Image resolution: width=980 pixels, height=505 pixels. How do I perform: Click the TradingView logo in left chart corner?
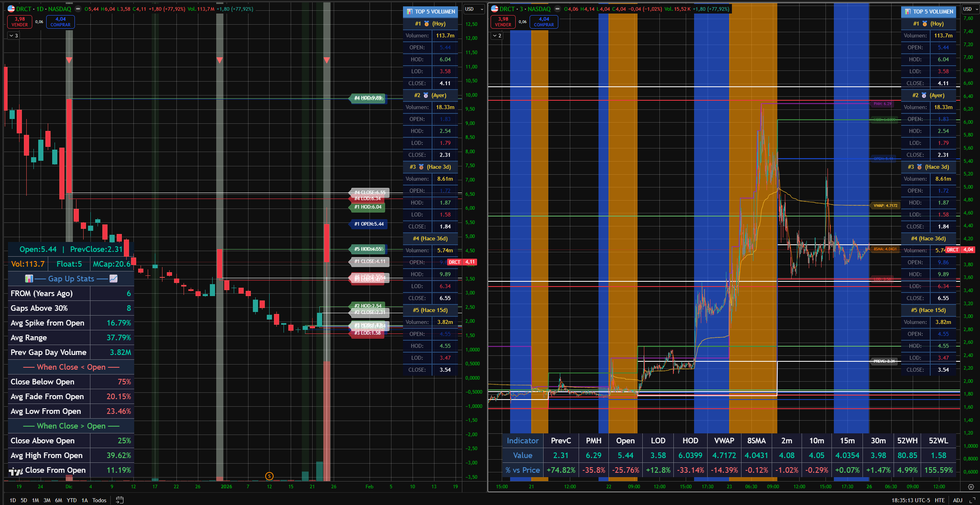click(16, 472)
